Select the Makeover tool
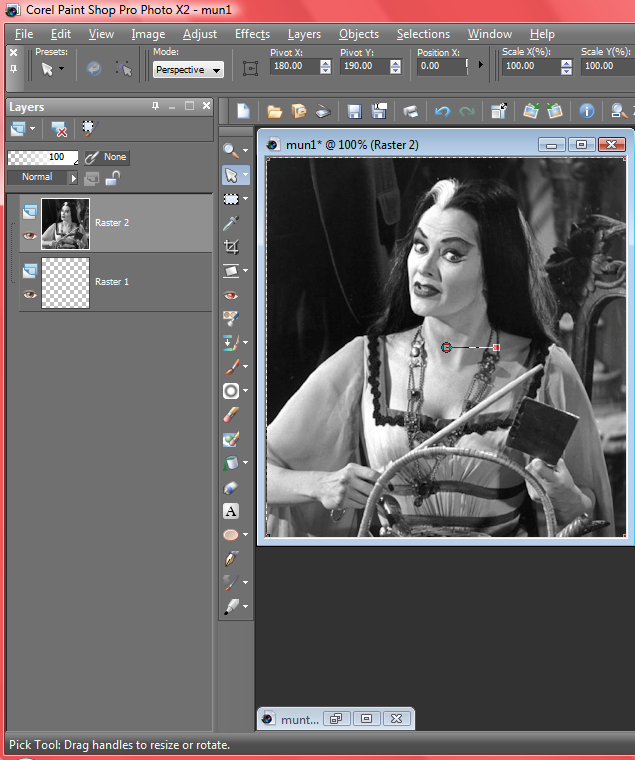This screenshot has width=635, height=760. click(231, 318)
